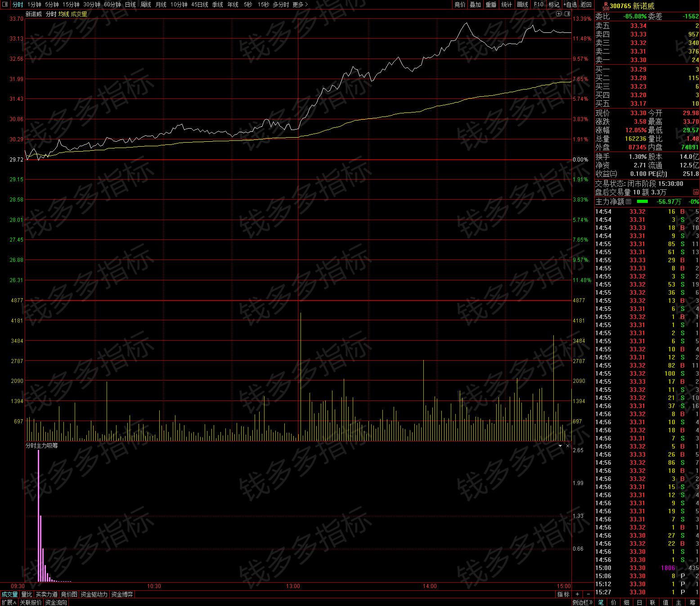This screenshot has width=700, height=606.
Task: Click the 均线 legend label
Action: pyautogui.click(x=64, y=14)
